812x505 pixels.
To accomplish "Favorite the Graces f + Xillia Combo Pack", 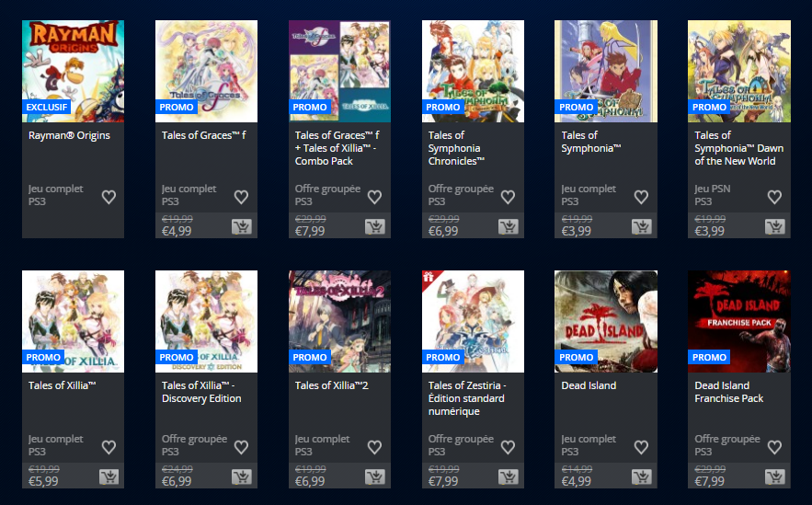I will 374,197.
